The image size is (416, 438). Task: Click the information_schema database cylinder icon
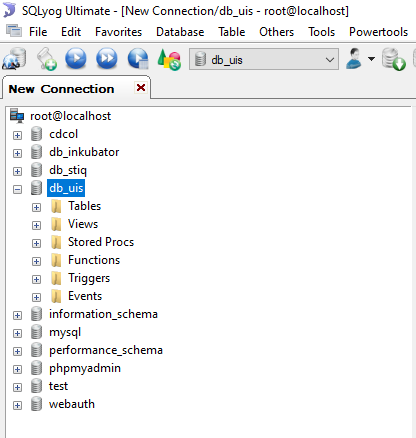(x=36, y=314)
